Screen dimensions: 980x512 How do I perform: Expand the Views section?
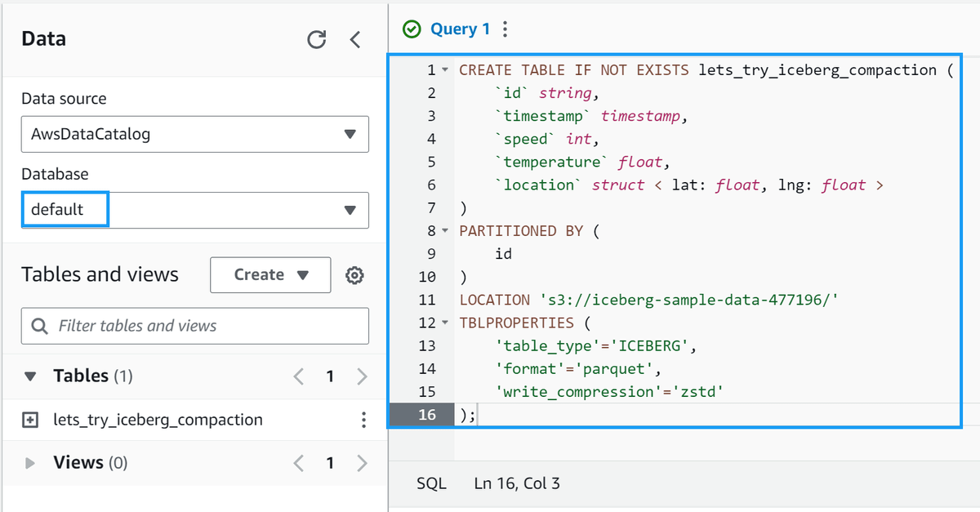click(x=30, y=463)
